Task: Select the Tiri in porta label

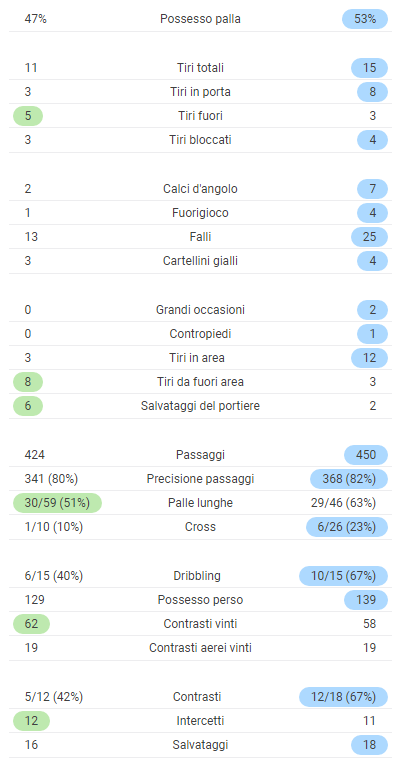Action: 200,92
